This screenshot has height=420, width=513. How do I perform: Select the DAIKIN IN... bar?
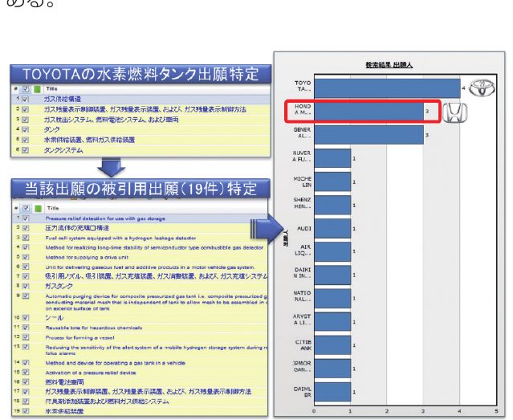[x=332, y=275]
